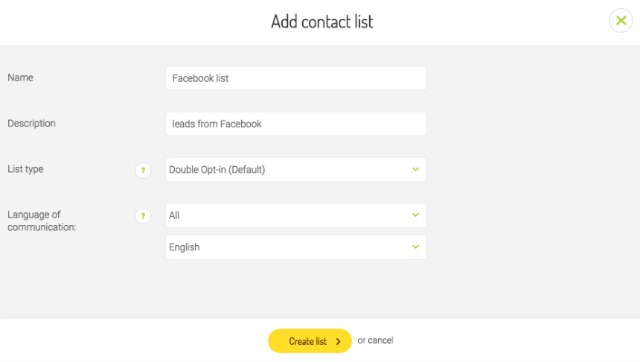Expand the Double Opt-in (Default) dropdown

click(x=296, y=169)
